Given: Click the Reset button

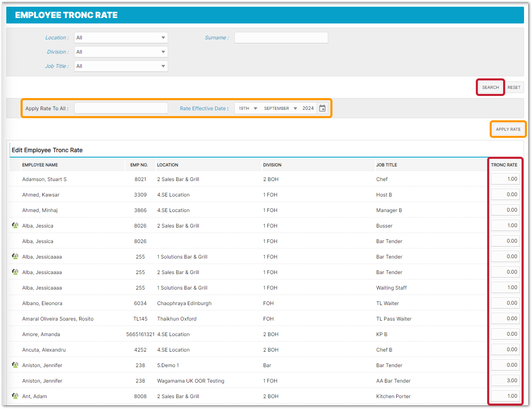Looking at the screenshot, I should [514, 88].
